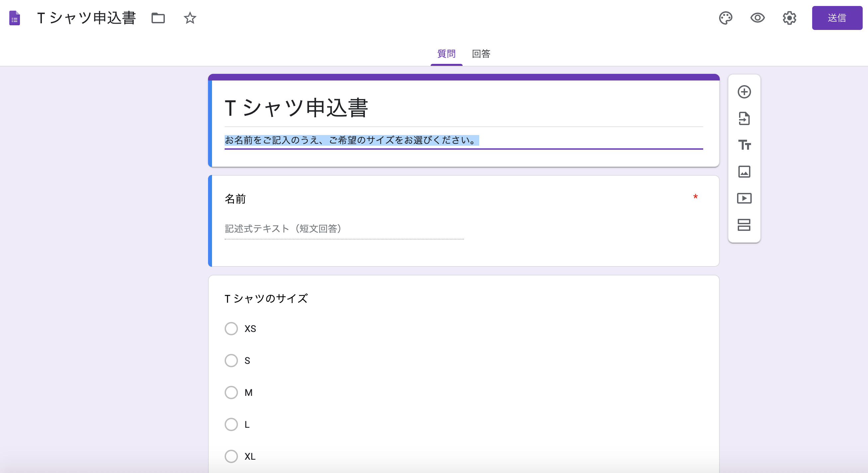Add a new section to the form
The height and width of the screenshot is (473, 868).
tap(744, 225)
